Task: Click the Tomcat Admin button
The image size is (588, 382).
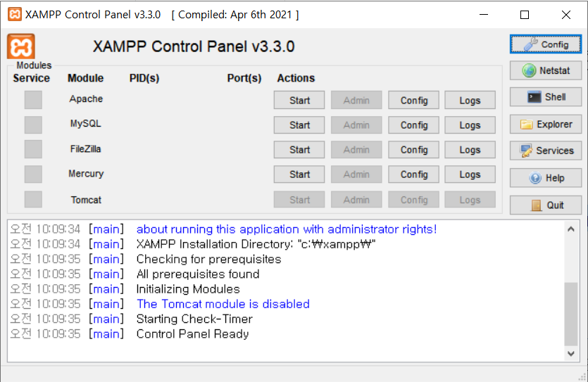Action: 356,200
